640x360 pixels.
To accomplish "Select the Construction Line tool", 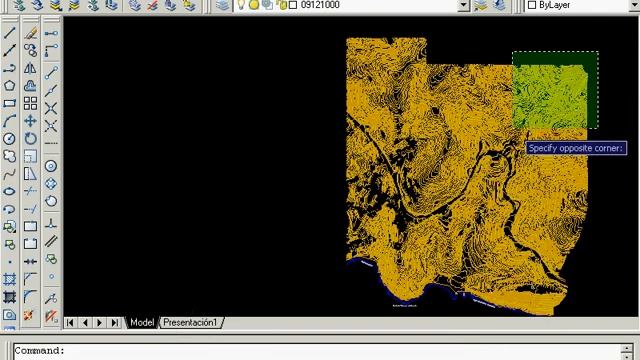I will (9, 51).
